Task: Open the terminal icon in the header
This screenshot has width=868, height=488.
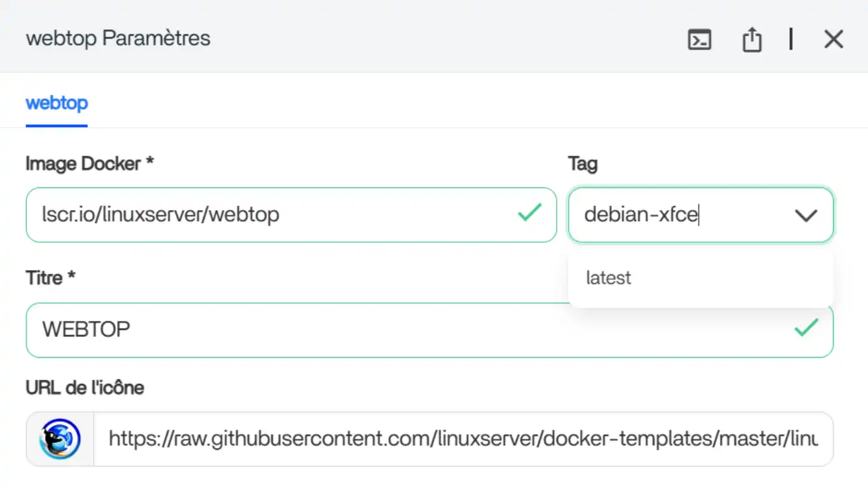Action: pyautogui.click(x=700, y=39)
